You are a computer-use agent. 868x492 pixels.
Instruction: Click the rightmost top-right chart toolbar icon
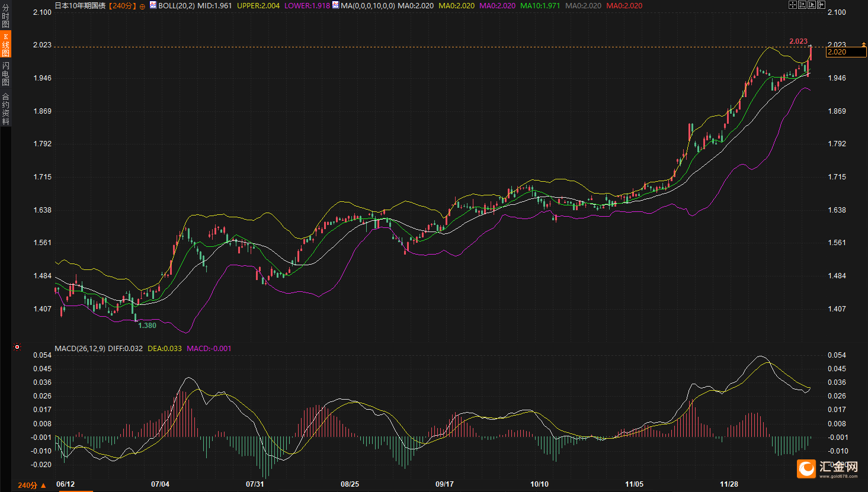tap(821, 5)
